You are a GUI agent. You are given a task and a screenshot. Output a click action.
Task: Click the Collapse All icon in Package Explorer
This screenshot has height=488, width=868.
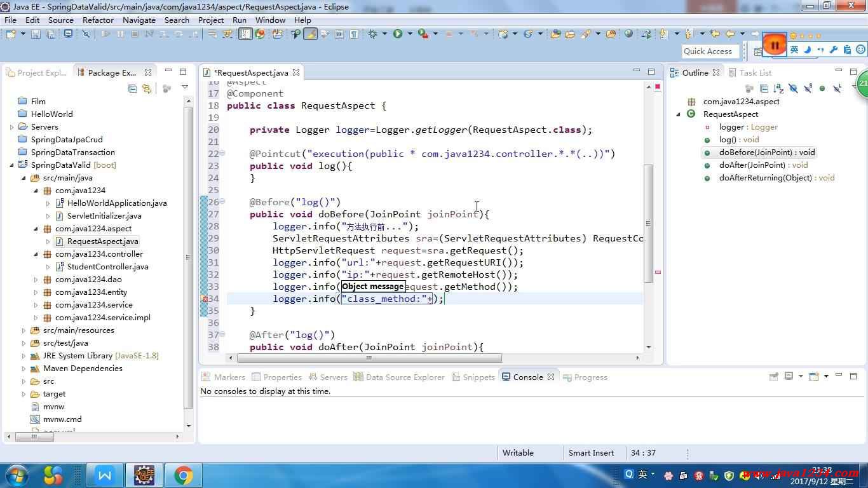[132, 88]
